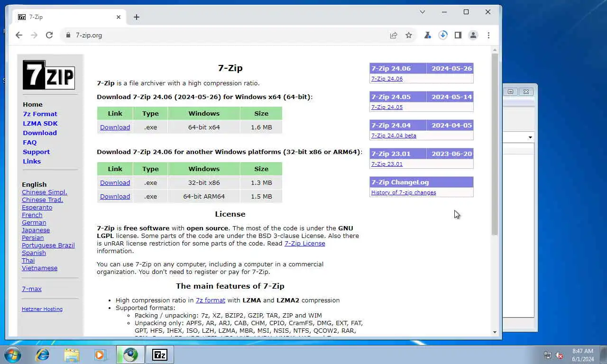The height and width of the screenshot is (364, 607).
Task: Switch language to French
Action: click(32, 215)
